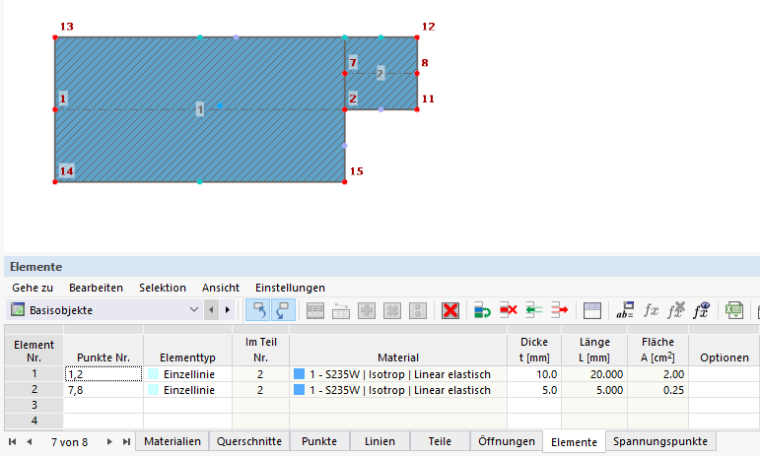The image size is (760, 456).
Task: Click the Einzellinie color swatch in row 1
Action: point(153,374)
